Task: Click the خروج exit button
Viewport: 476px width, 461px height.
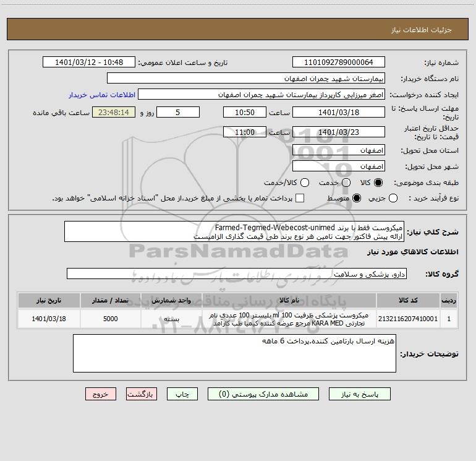Action: 101,394
